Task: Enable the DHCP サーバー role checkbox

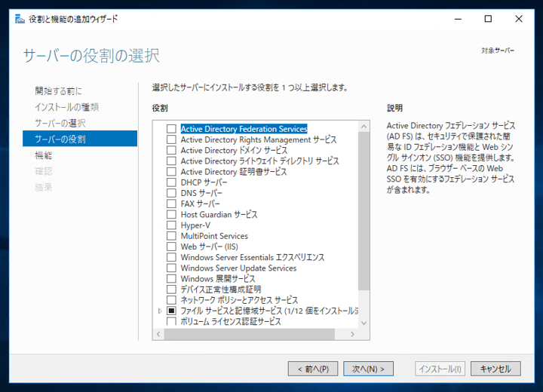Action: click(171, 182)
